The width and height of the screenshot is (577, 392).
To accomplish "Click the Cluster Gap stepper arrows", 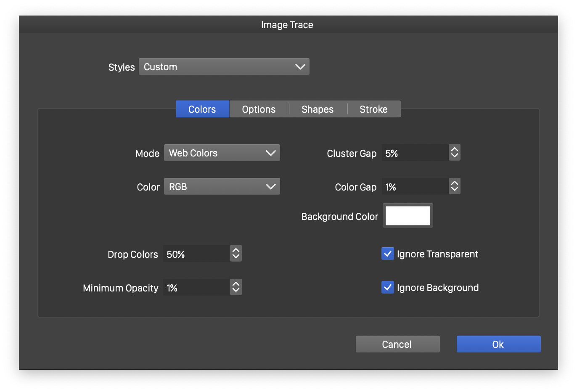I will [x=454, y=153].
